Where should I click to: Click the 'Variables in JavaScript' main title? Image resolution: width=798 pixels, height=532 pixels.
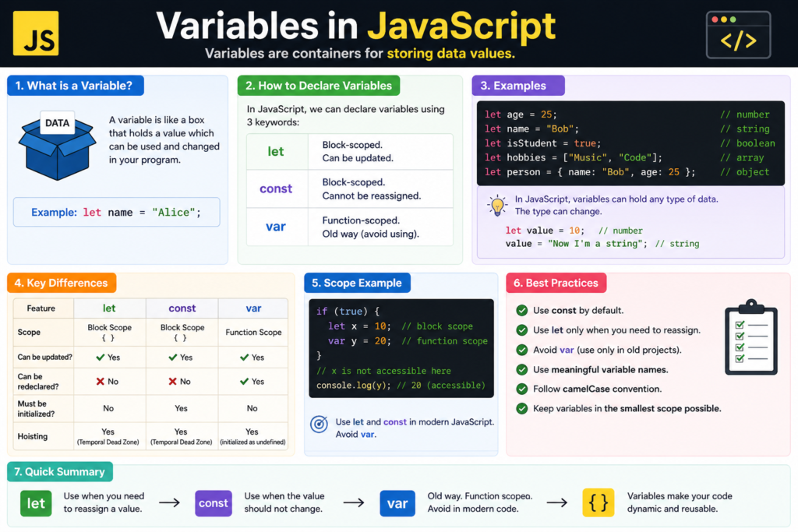point(355,26)
